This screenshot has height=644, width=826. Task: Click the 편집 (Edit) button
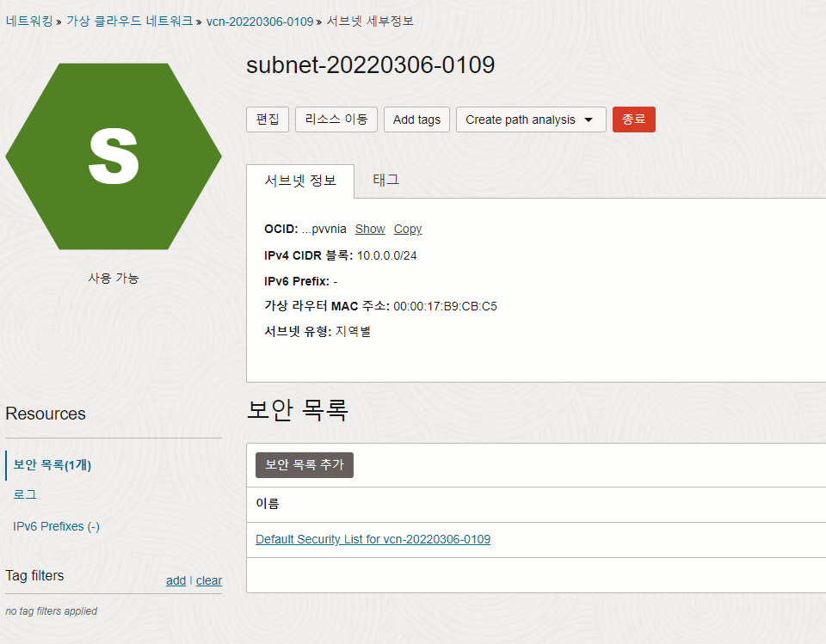pos(268,120)
